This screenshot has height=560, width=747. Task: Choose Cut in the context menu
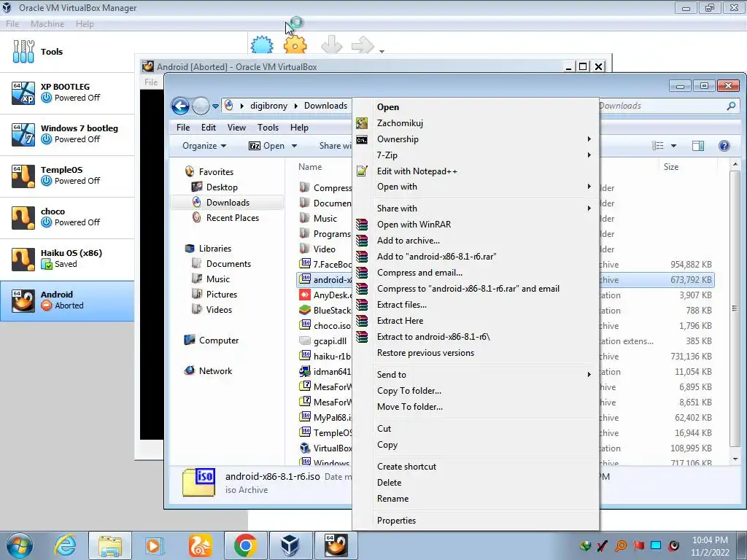pyautogui.click(x=476, y=429)
